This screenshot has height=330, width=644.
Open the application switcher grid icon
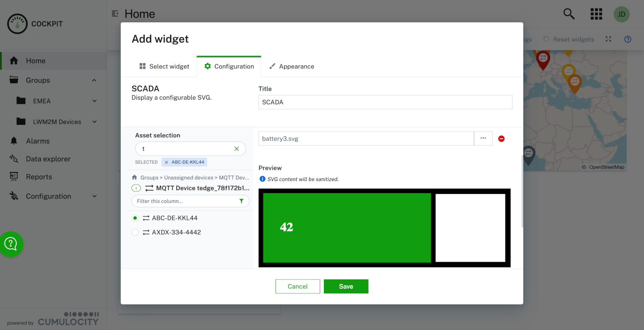coord(596,14)
